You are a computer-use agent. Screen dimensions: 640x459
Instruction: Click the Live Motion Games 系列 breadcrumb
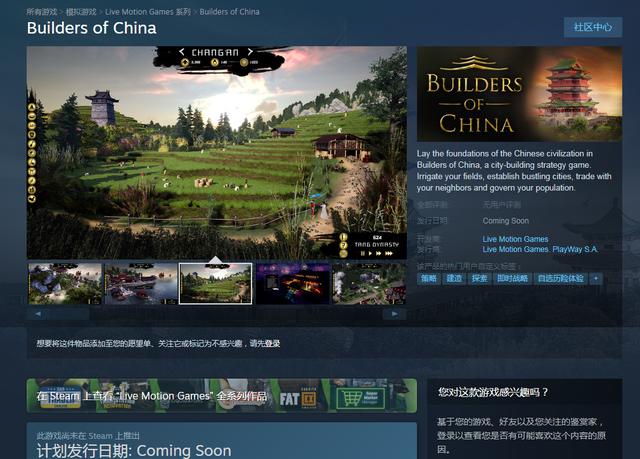tap(148, 12)
